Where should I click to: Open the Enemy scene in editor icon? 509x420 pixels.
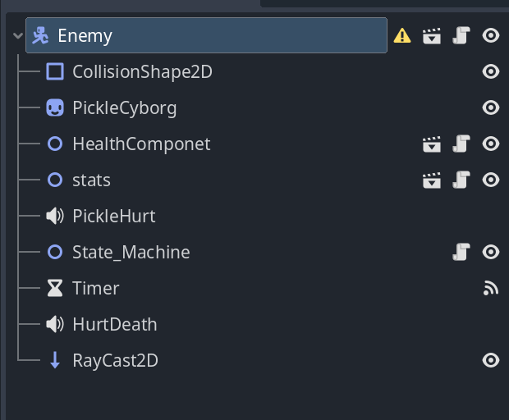click(432, 35)
